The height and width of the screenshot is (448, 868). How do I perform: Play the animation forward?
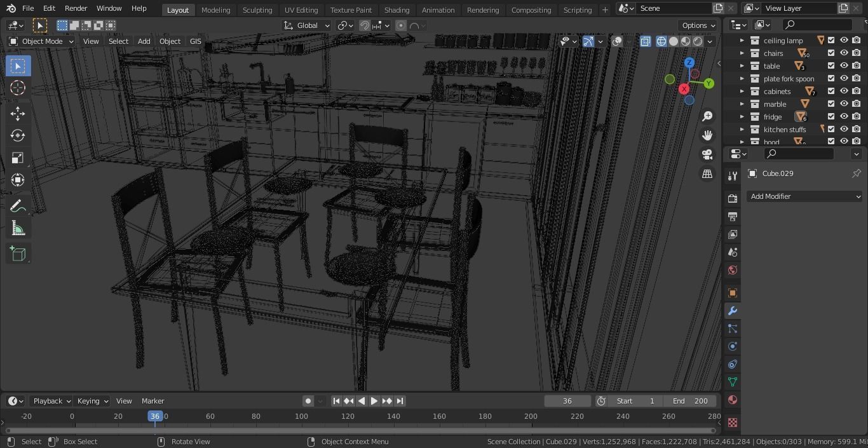pos(374,401)
